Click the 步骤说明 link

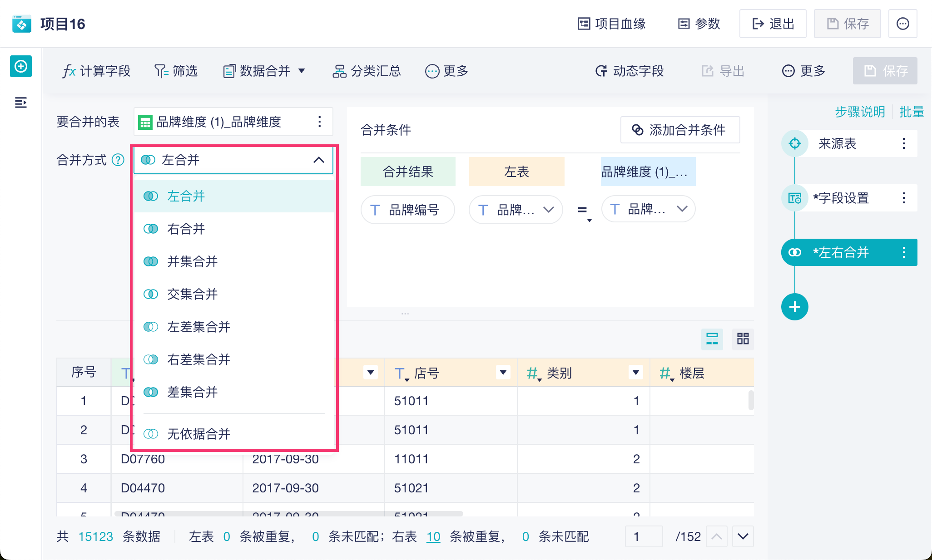pyautogui.click(x=860, y=112)
